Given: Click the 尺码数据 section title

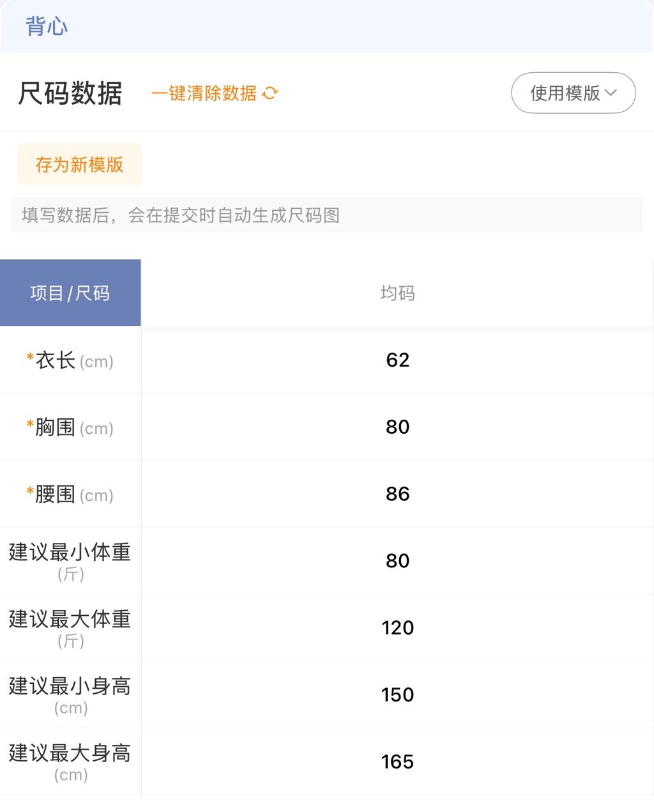Looking at the screenshot, I should (x=70, y=93).
